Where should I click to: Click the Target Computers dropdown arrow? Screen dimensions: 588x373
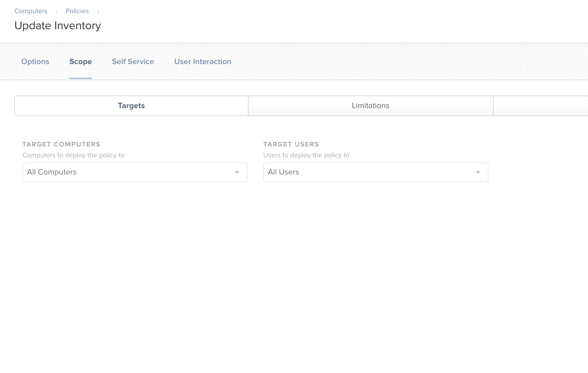(237, 172)
